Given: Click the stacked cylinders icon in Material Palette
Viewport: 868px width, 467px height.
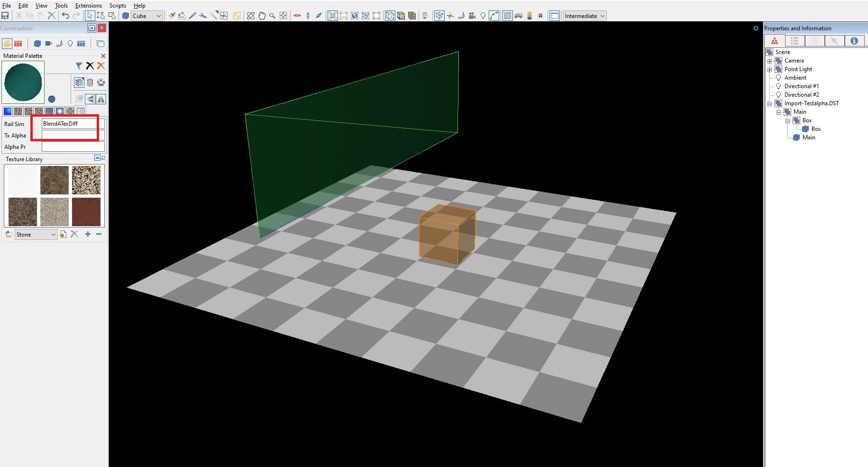Looking at the screenshot, I should [x=90, y=82].
